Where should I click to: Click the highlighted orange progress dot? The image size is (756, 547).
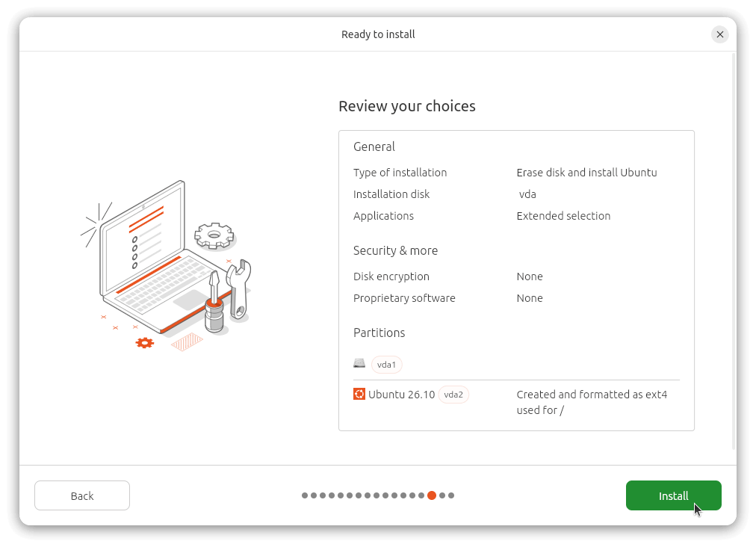coord(432,495)
